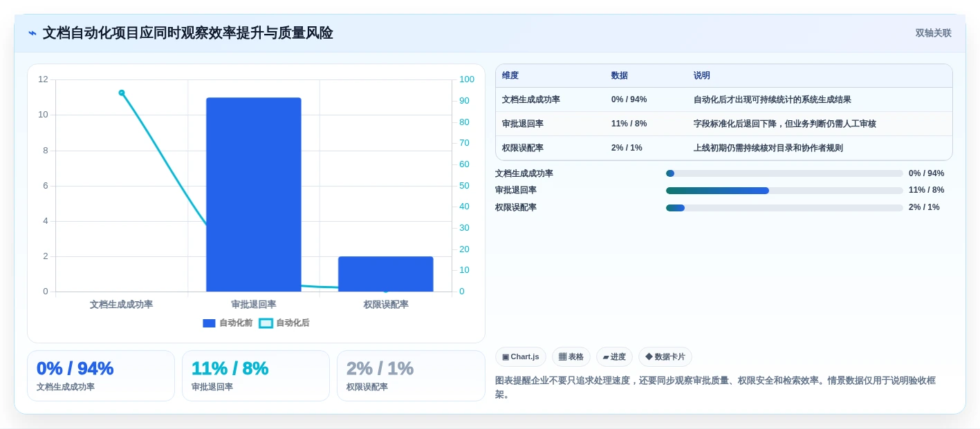The image size is (980, 429).
Task: Click the 权限误配率 blue bar in chart
Action: 385,274
